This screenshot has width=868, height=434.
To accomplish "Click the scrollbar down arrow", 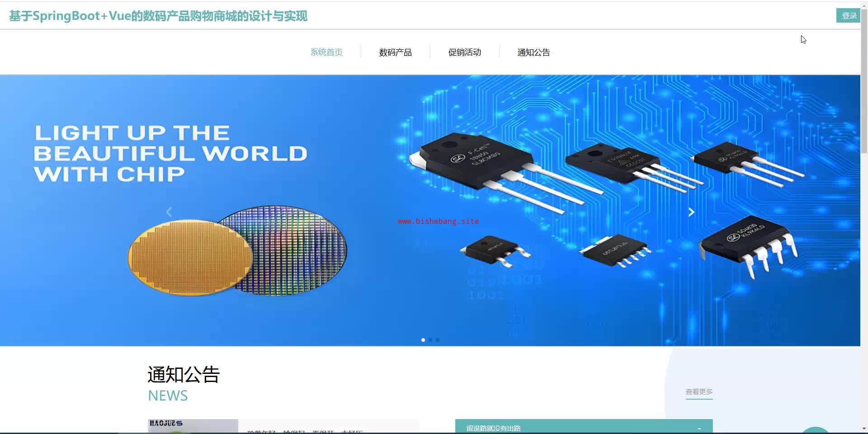I will click(864, 429).
